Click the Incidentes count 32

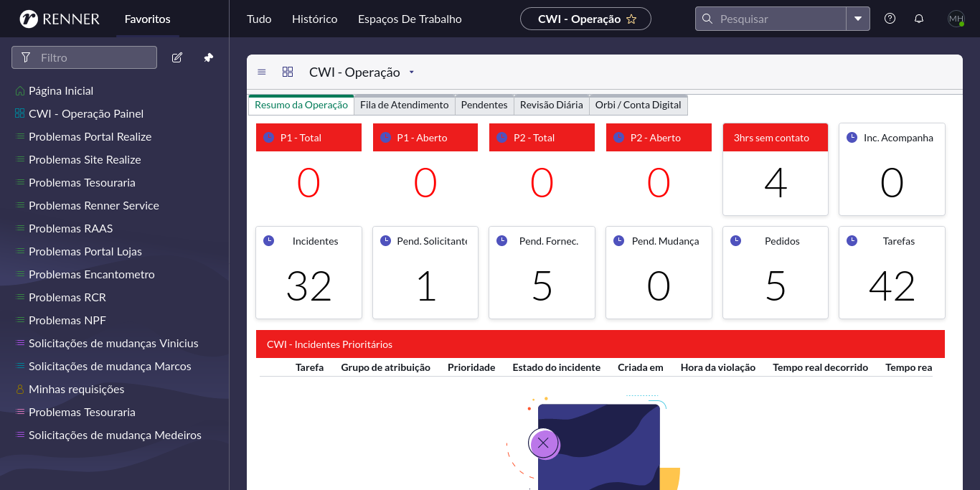[308, 286]
